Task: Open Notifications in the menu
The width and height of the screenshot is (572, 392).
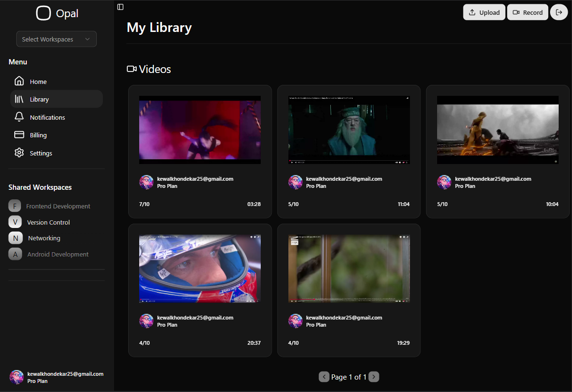Action: coord(56,117)
